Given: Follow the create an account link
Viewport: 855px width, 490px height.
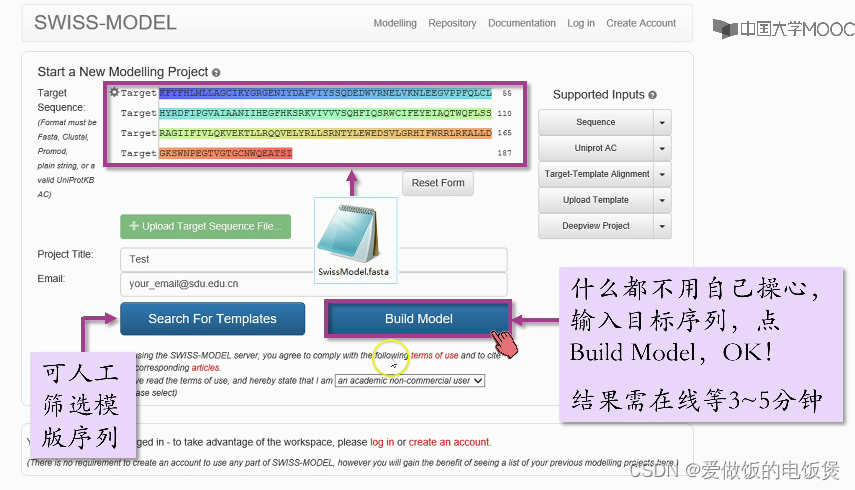Looking at the screenshot, I should pos(449,442).
